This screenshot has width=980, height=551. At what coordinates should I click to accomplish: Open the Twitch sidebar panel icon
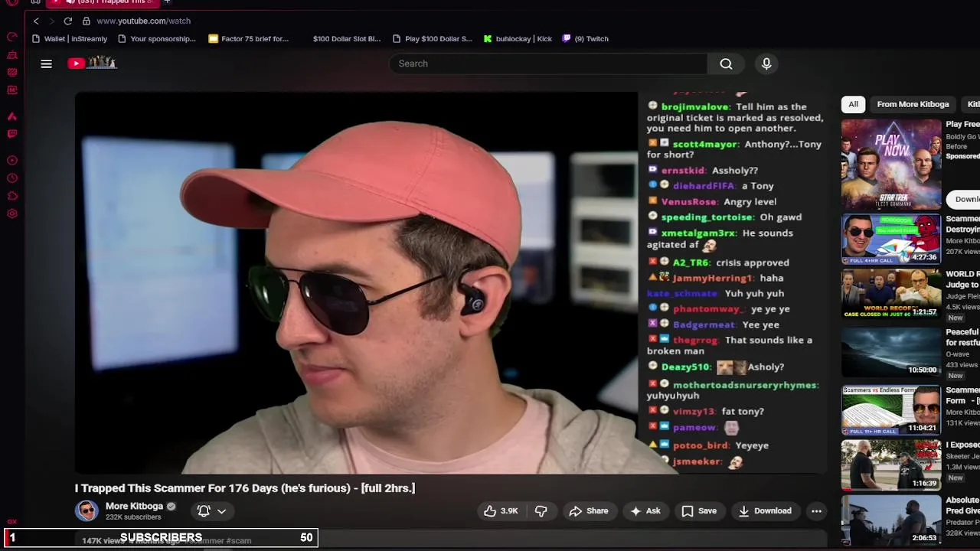click(x=12, y=134)
